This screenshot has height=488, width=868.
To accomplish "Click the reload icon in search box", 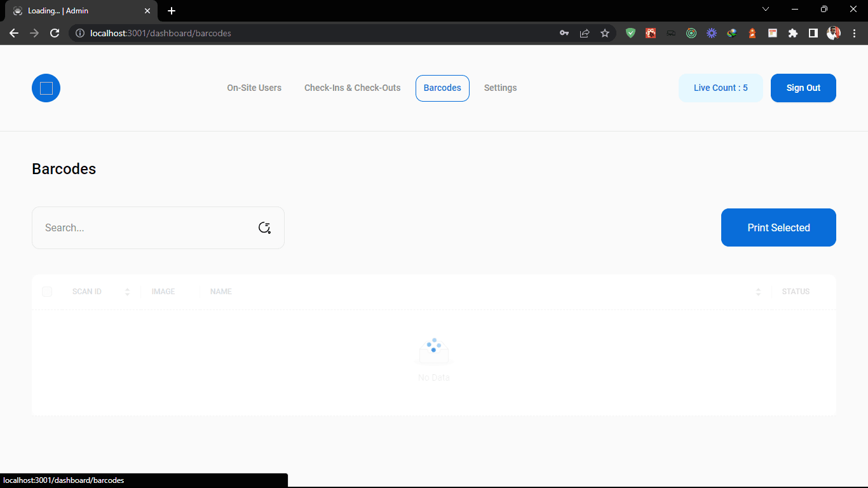I will [264, 227].
